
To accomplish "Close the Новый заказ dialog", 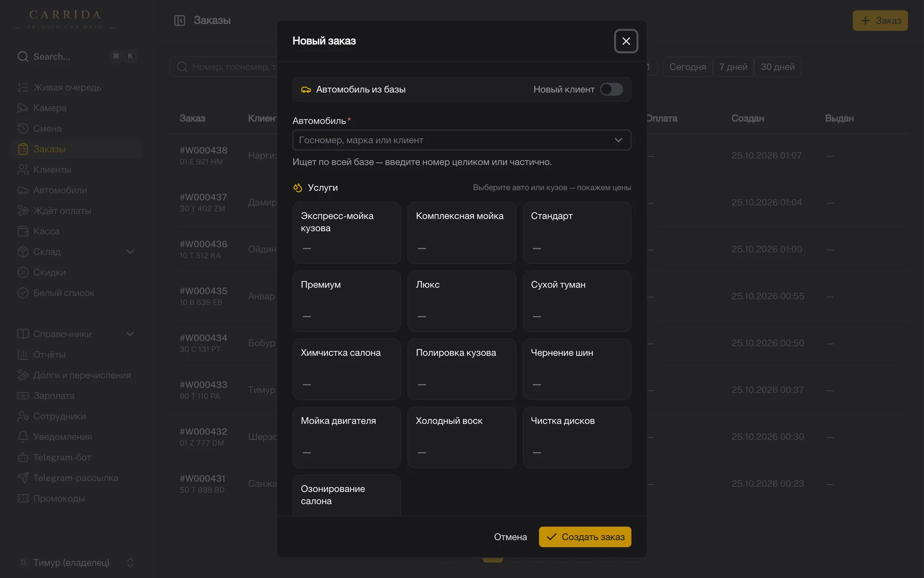I will click(x=626, y=41).
